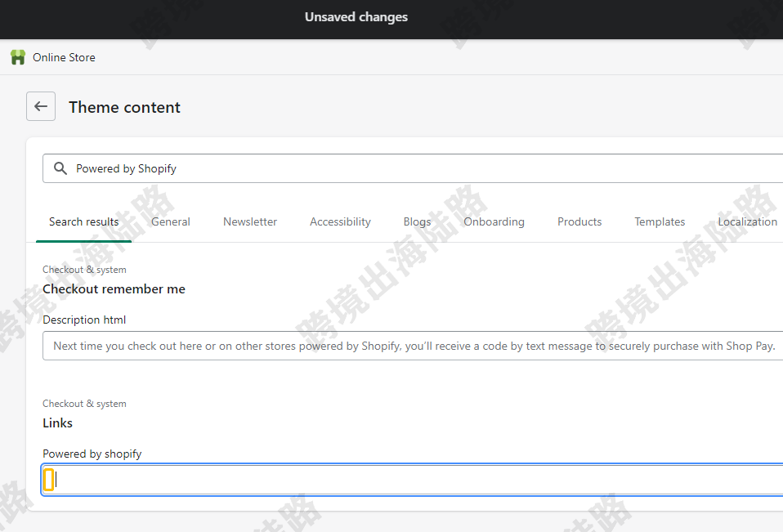Click the Online Store app icon
The height and width of the screenshot is (532, 783).
[18, 57]
